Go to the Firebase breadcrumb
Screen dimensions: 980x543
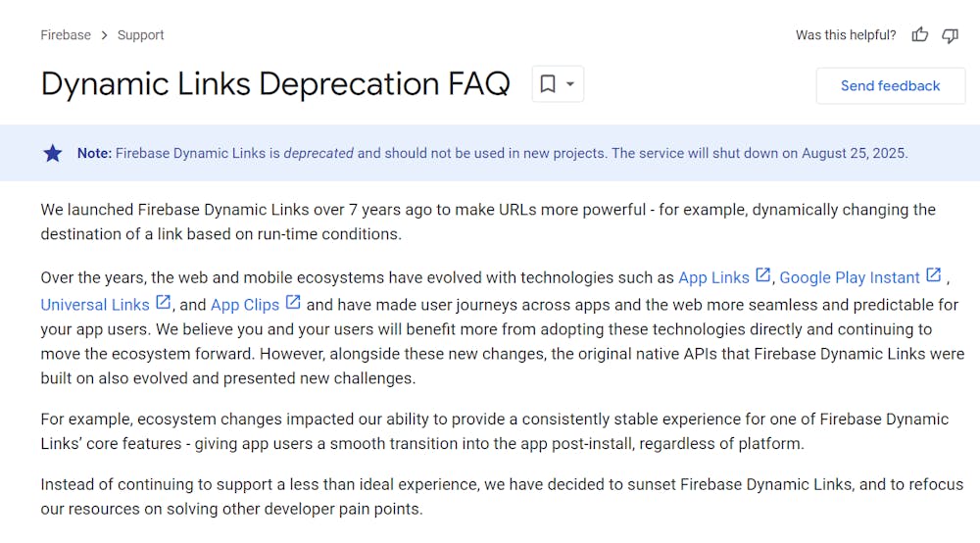pos(66,35)
